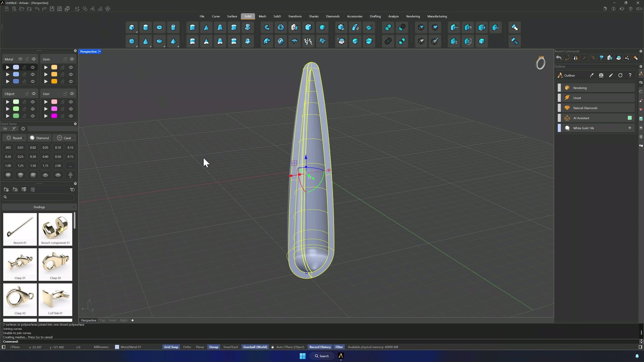644x362 pixels.
Task: Toggle visibility of the Object layer group
Action: [x=34, y=94]
